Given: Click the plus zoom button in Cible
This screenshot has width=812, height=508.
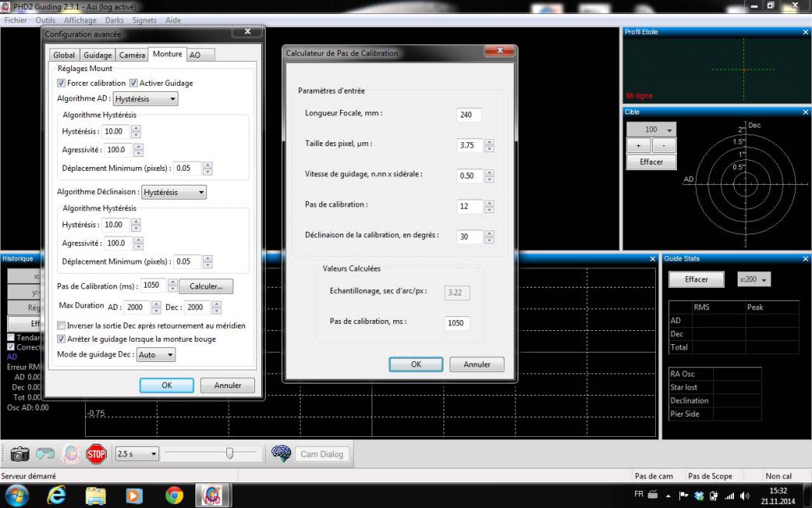Looking at the screenshot, I should tap(638, 145).
